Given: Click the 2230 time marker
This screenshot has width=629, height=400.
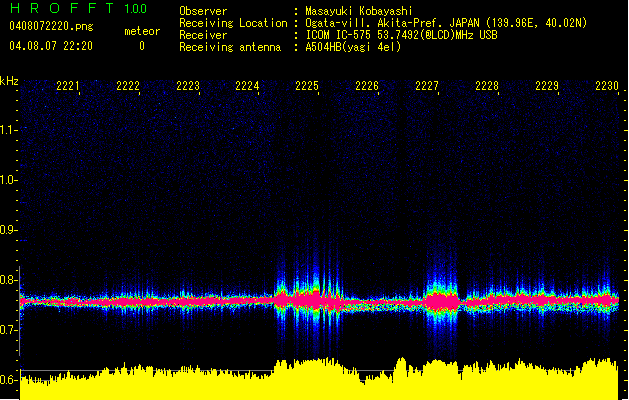Looking at the screenshot, I should [x=607, y=86].
